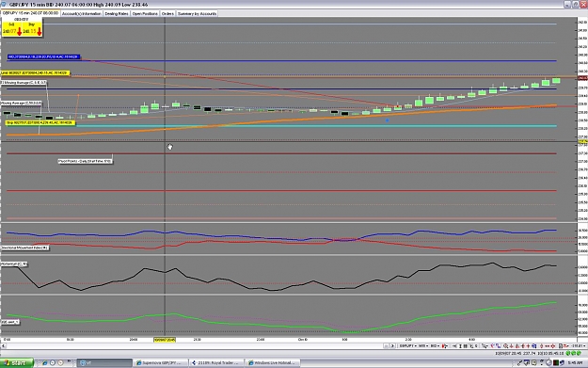Click the round red zoom magnifier icon

505,345
